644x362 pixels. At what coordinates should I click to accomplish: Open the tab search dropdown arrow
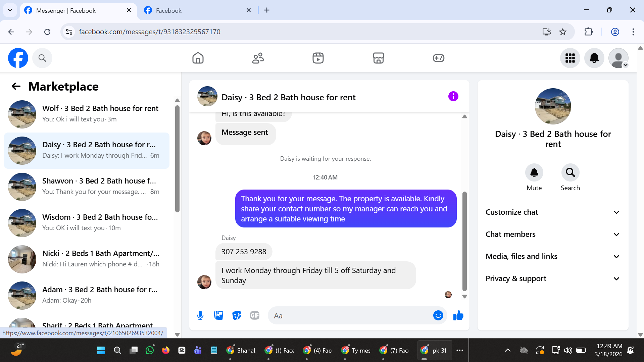click(x=10, y=10)
